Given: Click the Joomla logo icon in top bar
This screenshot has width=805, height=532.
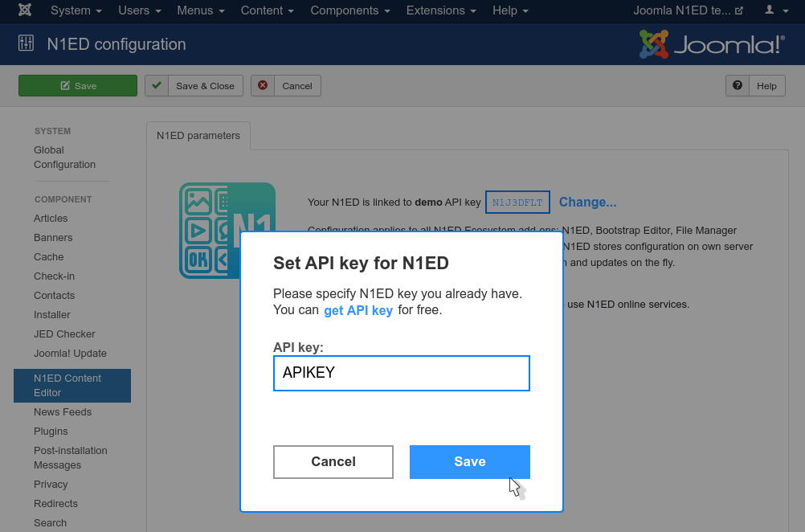Looking at the screenshot, I should tap(25, 10).
